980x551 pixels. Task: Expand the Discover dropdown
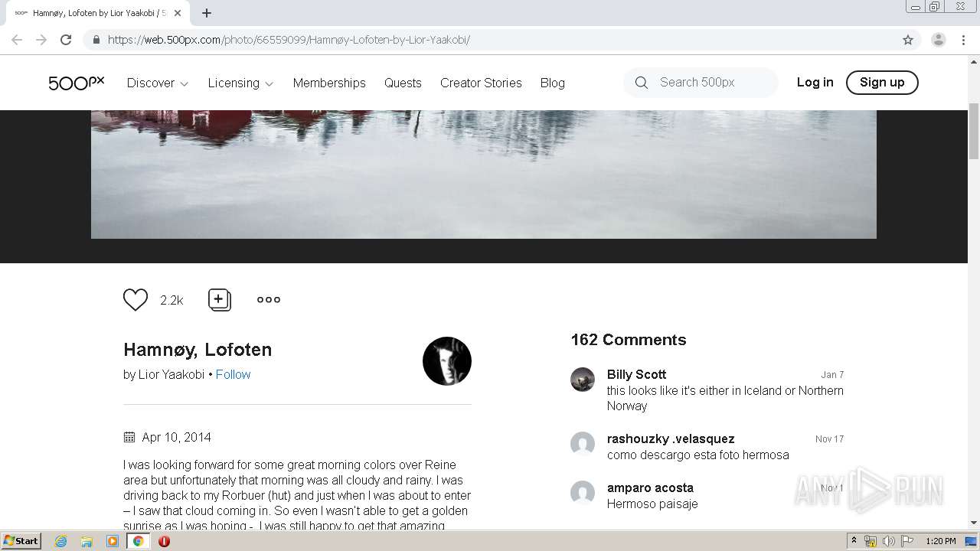[158, 83]
